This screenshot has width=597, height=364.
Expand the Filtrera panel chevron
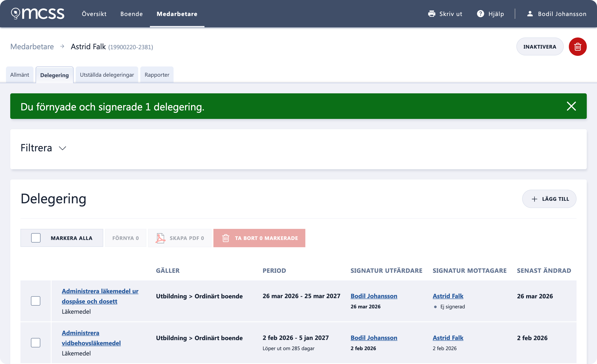coord(62,148)
